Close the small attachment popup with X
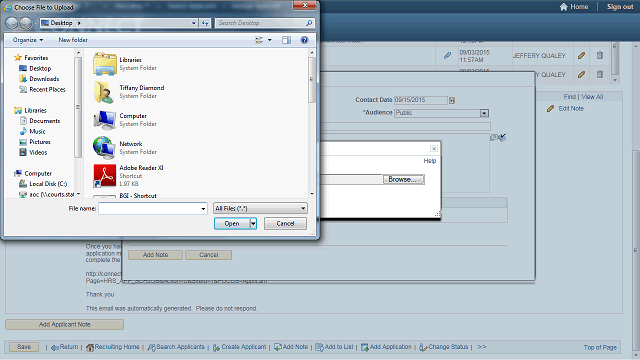The image size is (640, 360). (x=434, y=149)
